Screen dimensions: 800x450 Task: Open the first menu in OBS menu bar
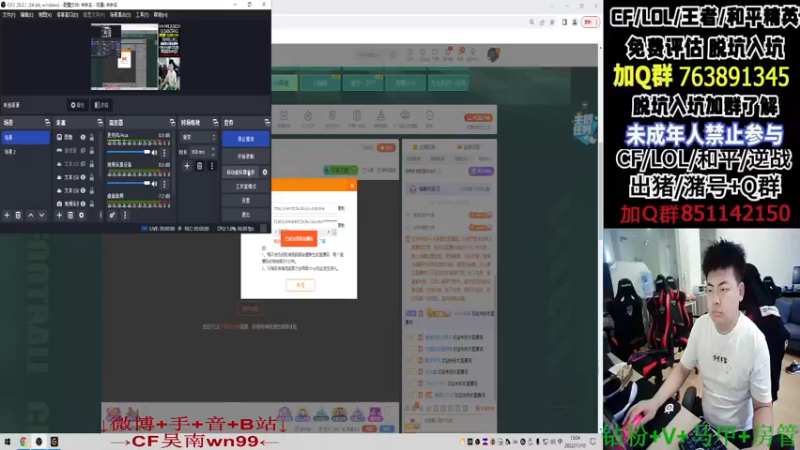coord(9,15)
